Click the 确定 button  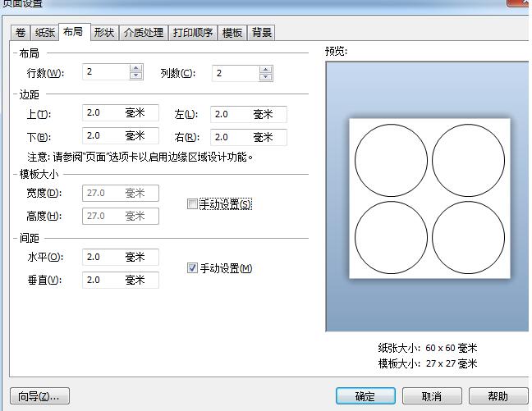pyautogui.click(x=365, y=396)
